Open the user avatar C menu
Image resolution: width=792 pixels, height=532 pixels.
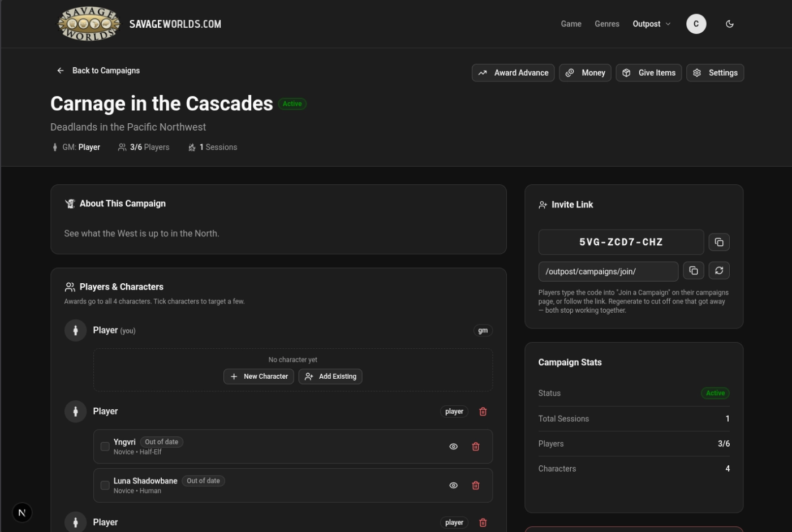tap(696, 24)
